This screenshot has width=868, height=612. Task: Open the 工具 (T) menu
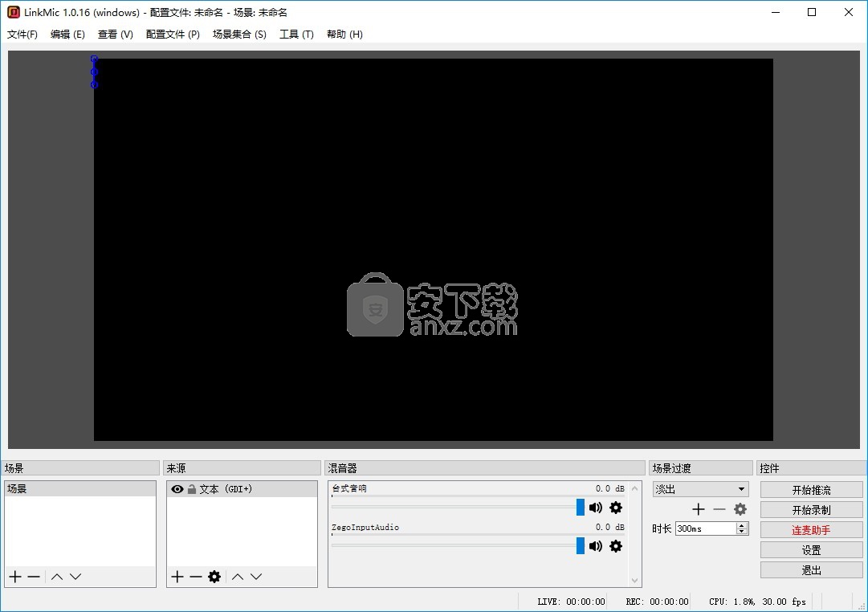point(296,35)
